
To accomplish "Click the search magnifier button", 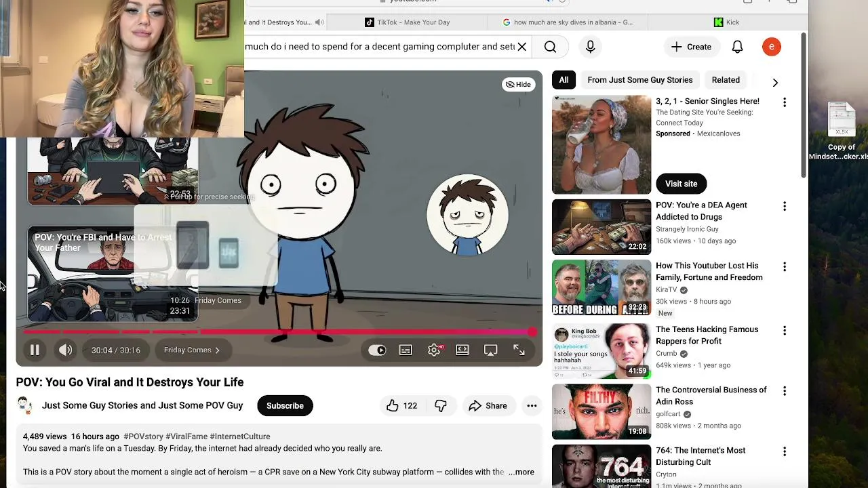I will [x=550, y=47].
